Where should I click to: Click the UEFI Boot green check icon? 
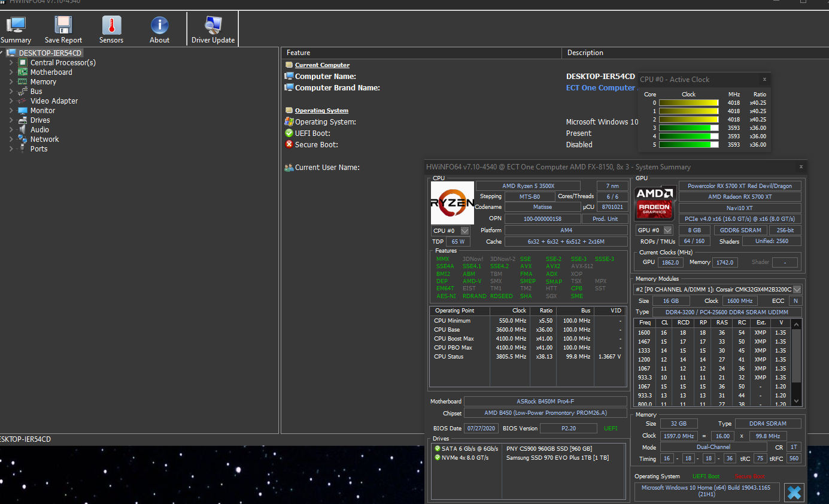(289, 133)
